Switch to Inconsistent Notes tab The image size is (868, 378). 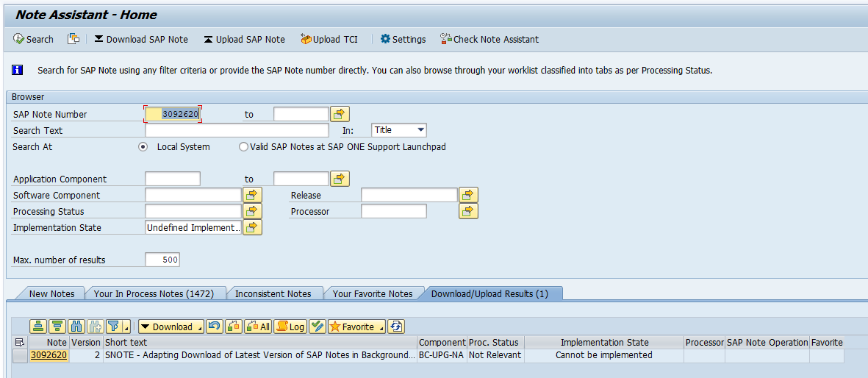click(x=273, y=293)
